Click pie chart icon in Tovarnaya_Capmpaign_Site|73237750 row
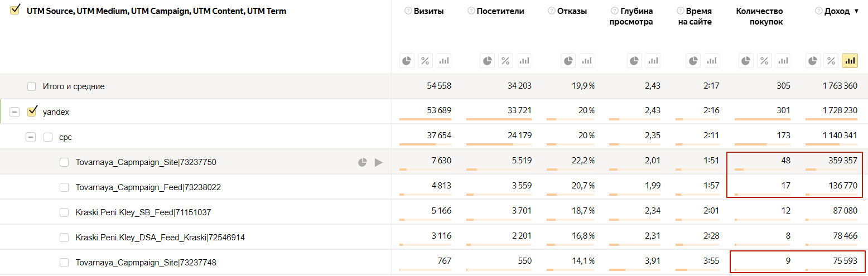Image resolution: width=868 pixels, height=276 pixels. 363,162
